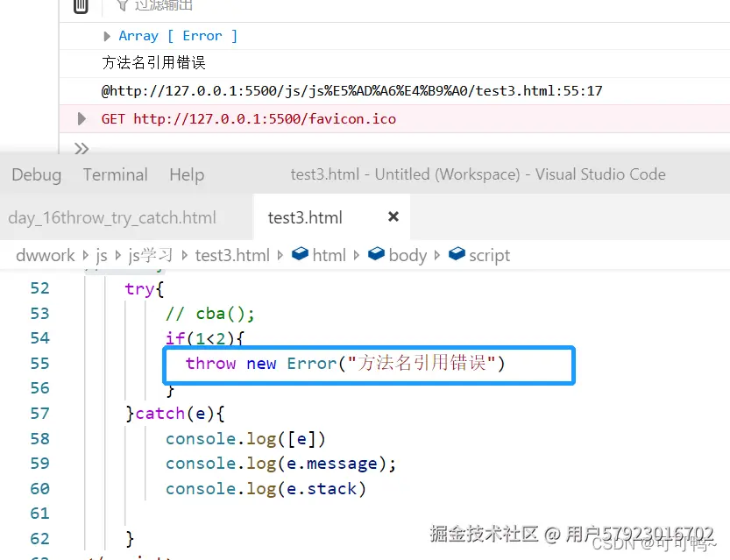Place cursor on }catch(e){ line
Screen dimensions: 730x560
click(x=175, y=414)
